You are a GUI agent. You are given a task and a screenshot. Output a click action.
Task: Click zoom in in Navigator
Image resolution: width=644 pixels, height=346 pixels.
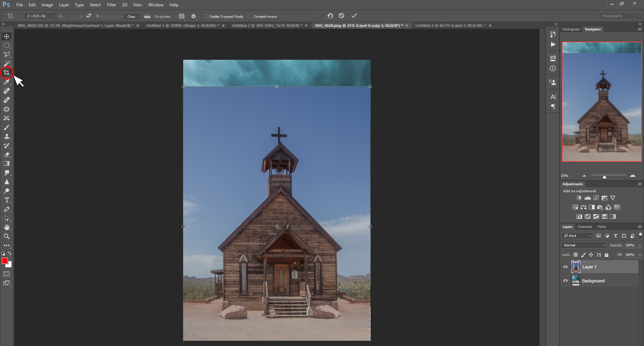[632, 176]
